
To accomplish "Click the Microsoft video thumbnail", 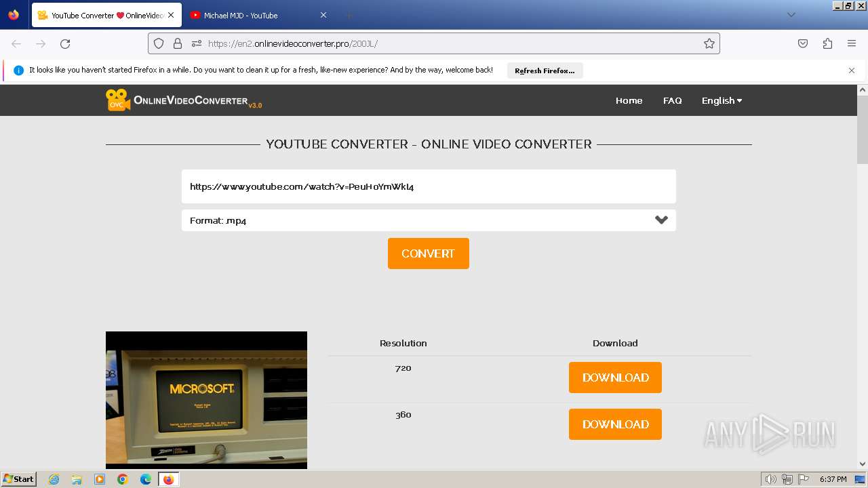I will click(206, 400).
